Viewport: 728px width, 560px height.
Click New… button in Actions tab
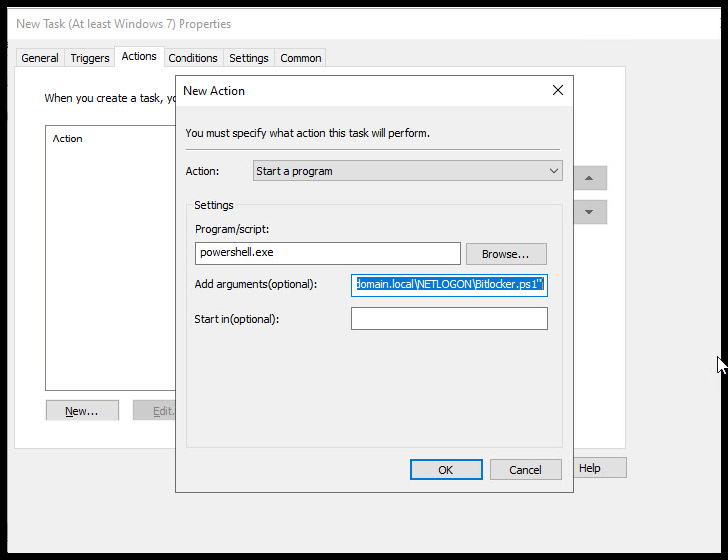coord(82,411)
